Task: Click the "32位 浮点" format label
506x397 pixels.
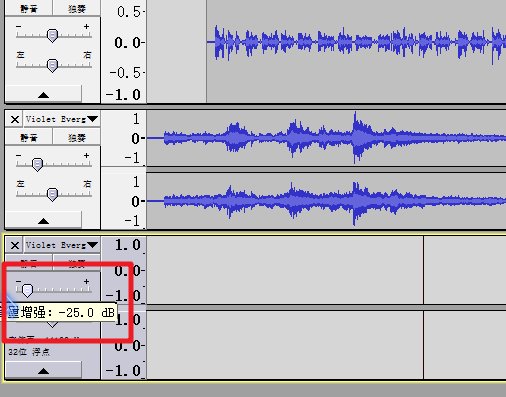Action: 29,352
